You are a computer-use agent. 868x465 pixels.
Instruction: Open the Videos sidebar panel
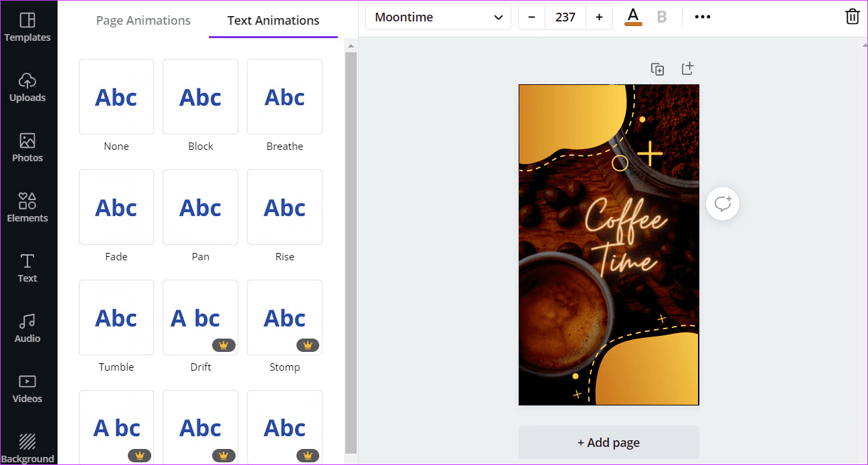tap(27, 389)
